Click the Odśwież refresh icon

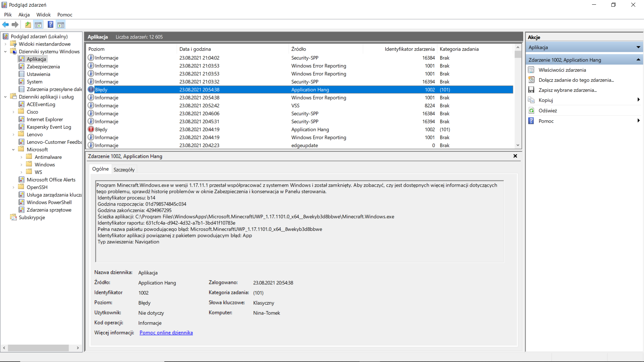click(531, 111)
